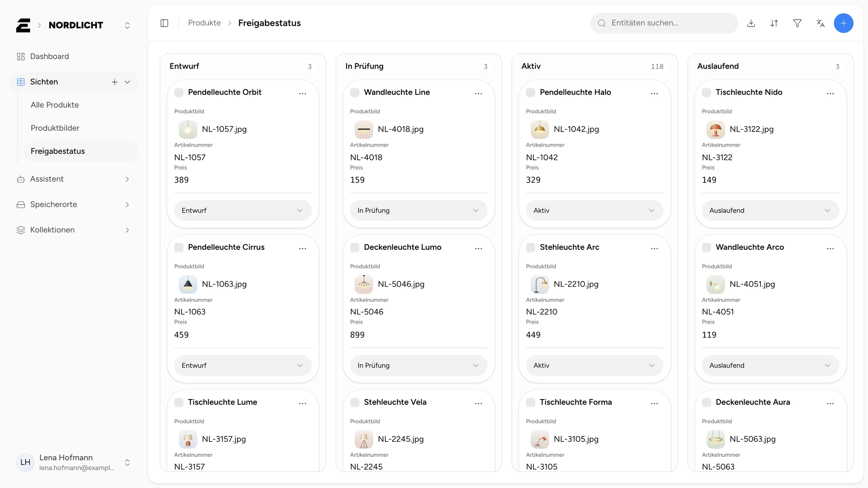Open status dropdown for Stehleuchte Arc

[x=595, y=365]
